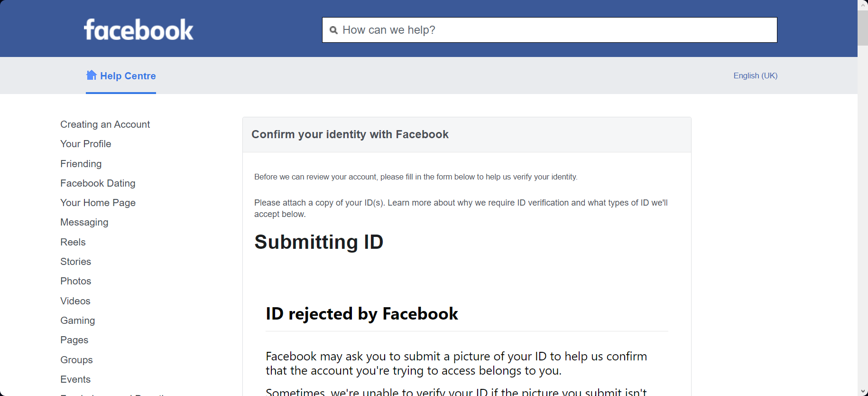This screenshot has height=396, width=868.
Task: Click the magnifying glass search icon
Action: [x=334, y=29]
